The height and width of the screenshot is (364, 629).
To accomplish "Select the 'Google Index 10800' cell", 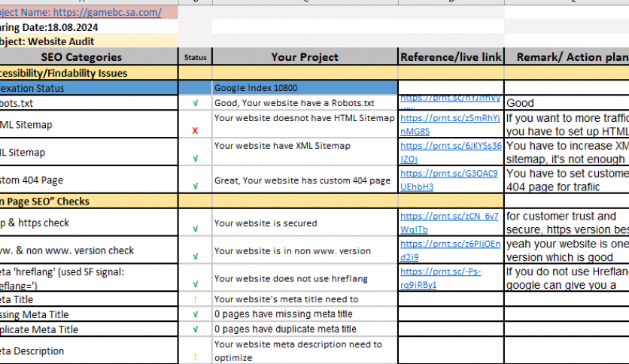I will (x=304, y=88).
